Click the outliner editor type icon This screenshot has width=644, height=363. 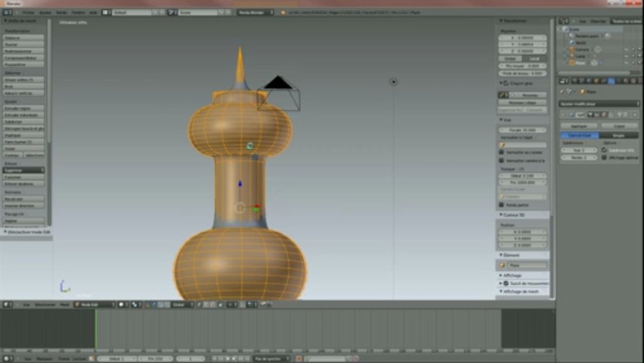563,21
